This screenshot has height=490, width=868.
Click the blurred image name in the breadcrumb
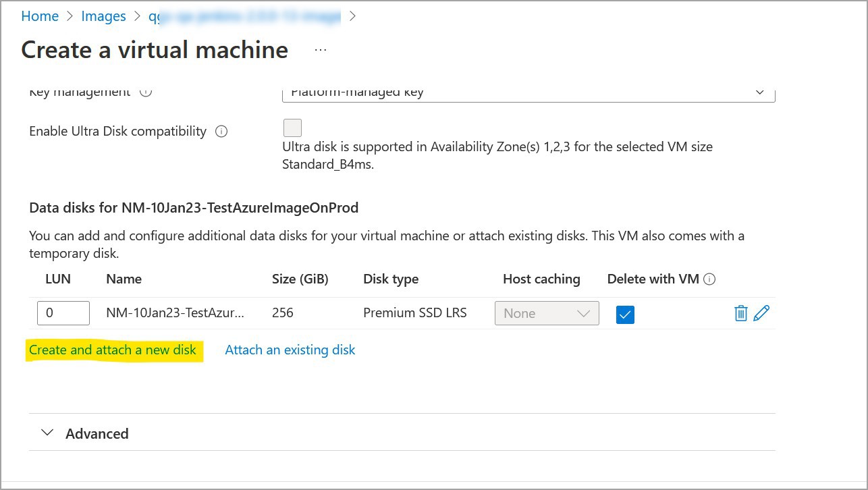coord(244,16)
